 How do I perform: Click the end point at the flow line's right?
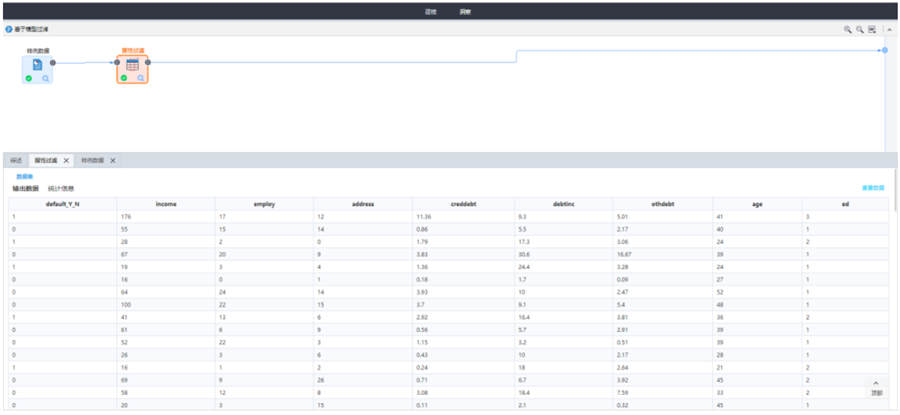[884, 50]
